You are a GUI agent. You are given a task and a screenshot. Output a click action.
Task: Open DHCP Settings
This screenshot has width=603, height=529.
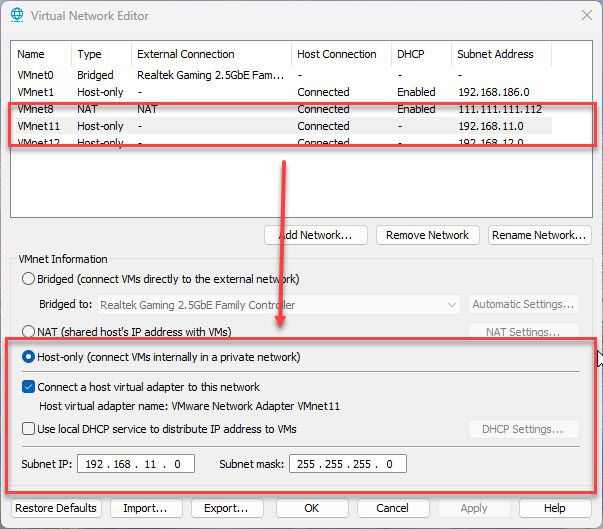(x=523, y=429)
